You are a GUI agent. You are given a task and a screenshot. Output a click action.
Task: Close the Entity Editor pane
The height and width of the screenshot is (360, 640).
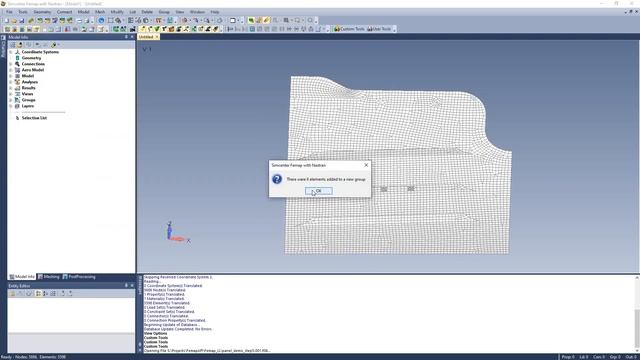coord(132,286)
